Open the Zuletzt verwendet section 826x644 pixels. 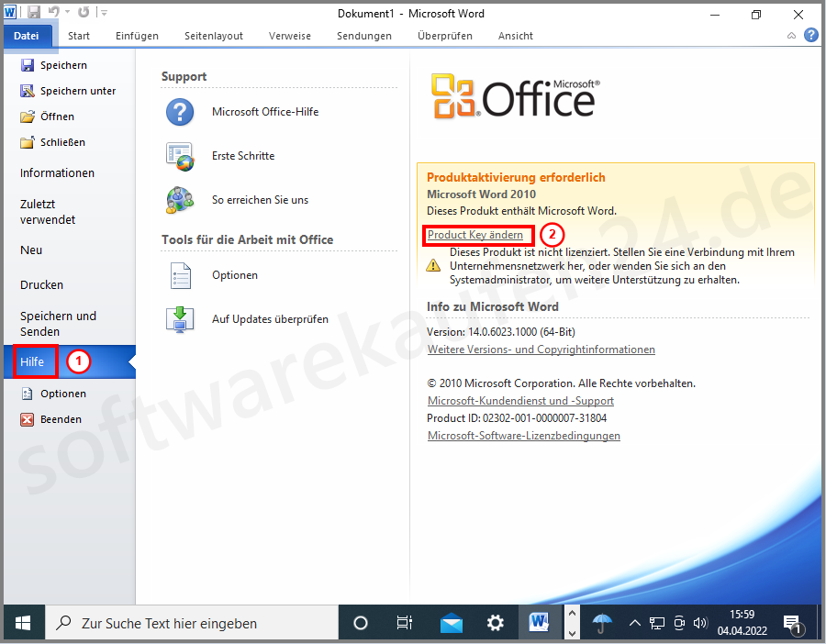coord(48,212)
